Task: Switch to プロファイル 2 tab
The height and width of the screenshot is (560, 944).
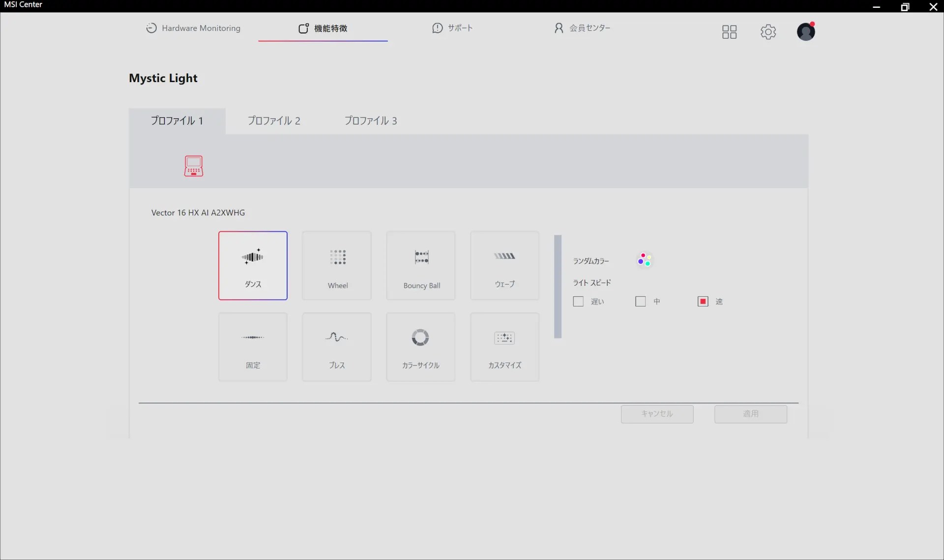Action: point(274,121)
